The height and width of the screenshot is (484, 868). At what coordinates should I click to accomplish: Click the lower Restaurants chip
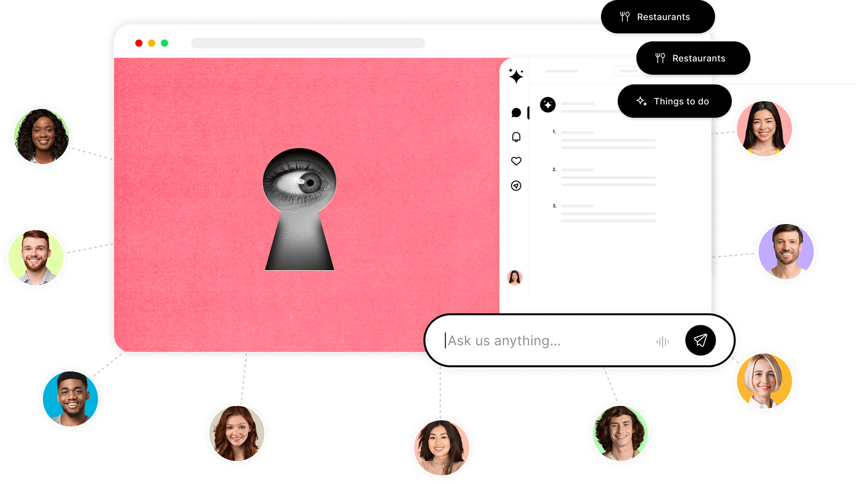693,59
